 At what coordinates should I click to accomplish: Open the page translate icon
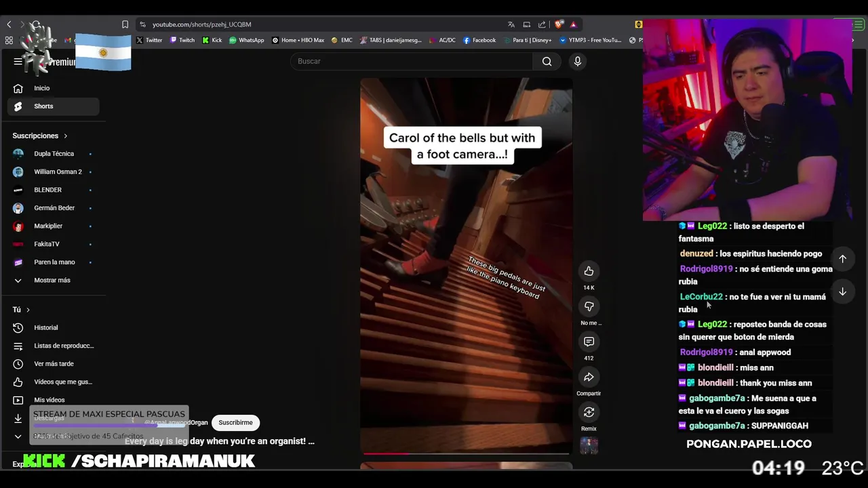click(x=511, y=24)
